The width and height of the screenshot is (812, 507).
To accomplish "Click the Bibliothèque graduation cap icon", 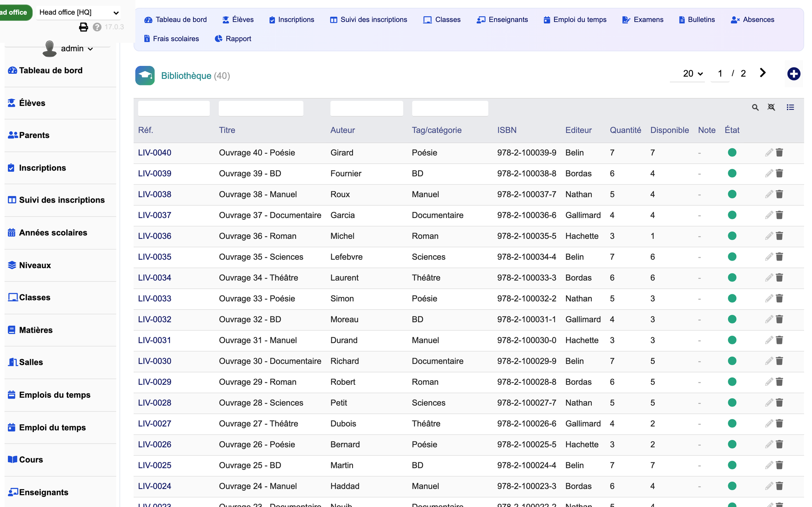I will pos(145,75).
